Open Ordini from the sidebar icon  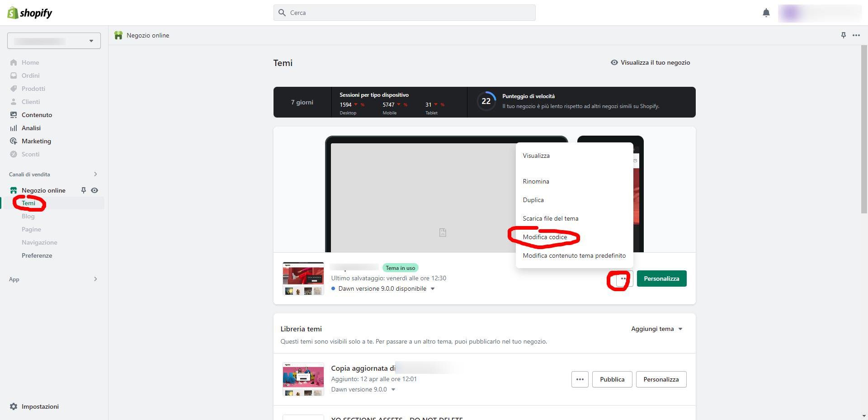(x=14, y=76)
